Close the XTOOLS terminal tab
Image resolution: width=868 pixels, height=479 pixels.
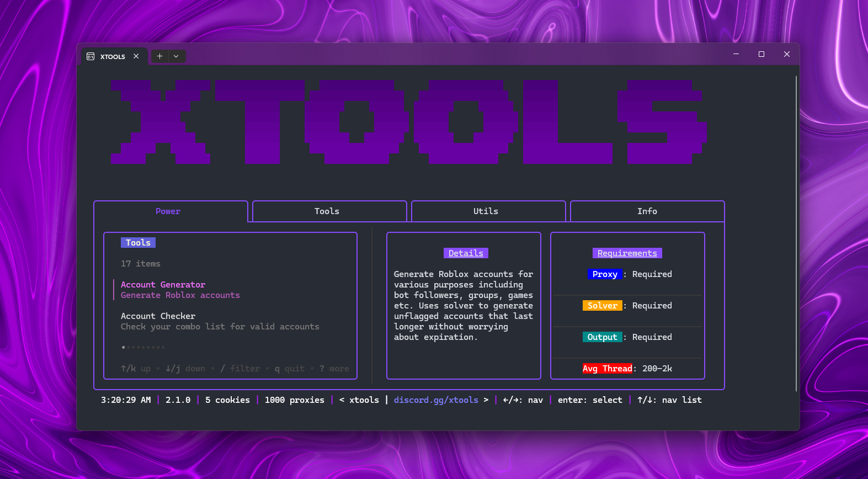point(136,56)
